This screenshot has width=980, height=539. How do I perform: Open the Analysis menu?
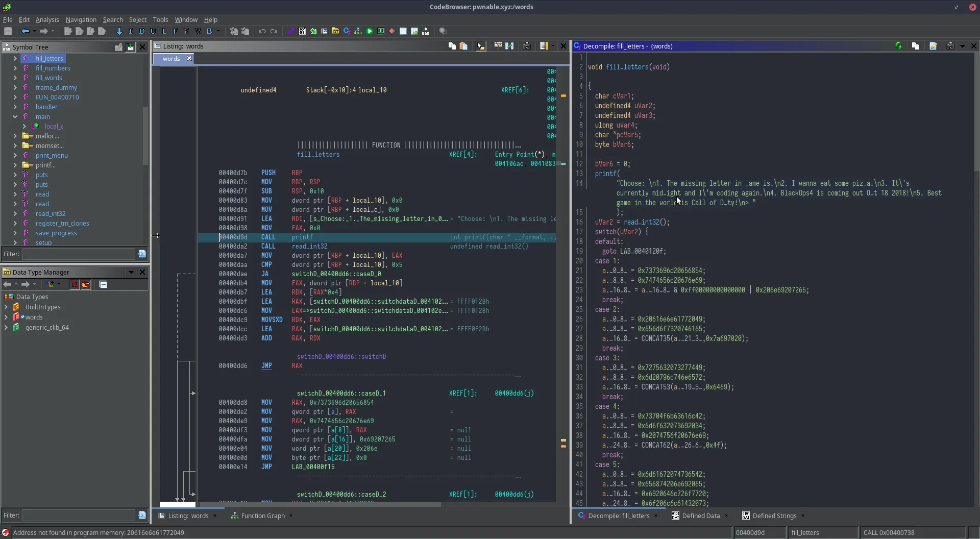pyautogui.click(x=47, y=19)
